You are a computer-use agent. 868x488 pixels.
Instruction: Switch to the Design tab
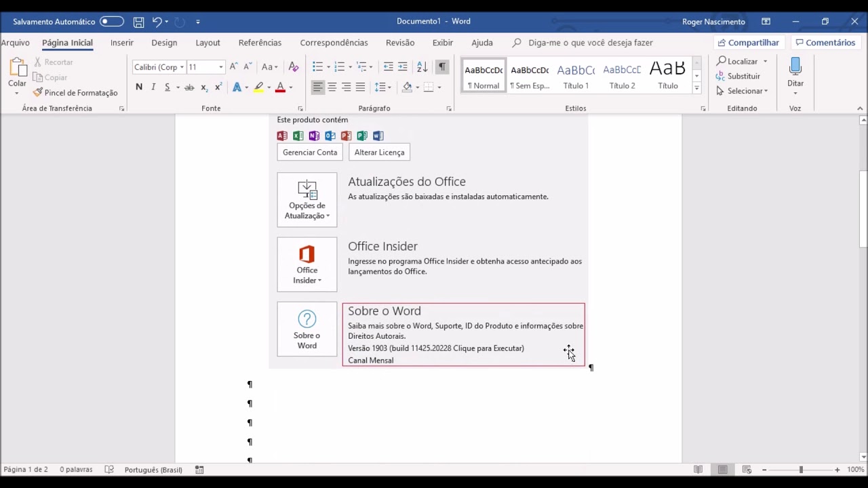(164, 43)
